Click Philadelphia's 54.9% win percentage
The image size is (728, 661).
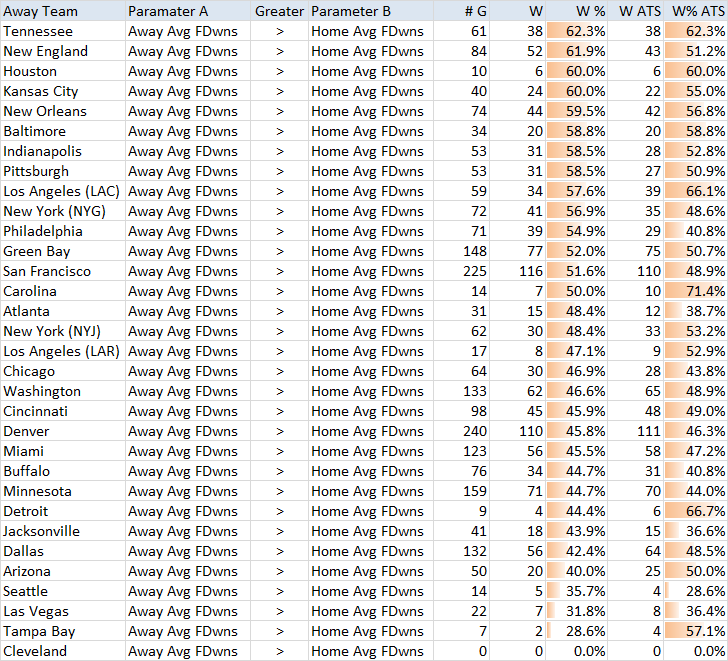577,231
